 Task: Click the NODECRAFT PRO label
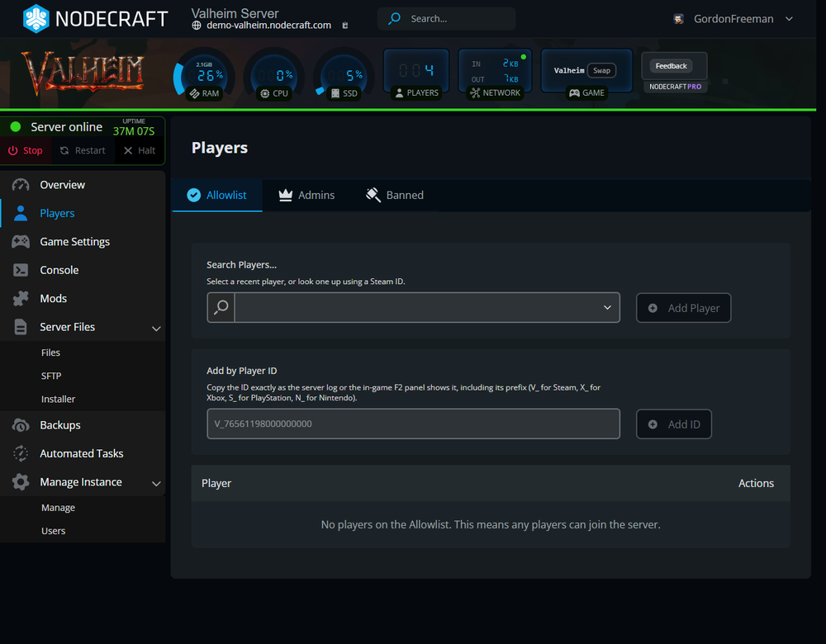point(676,87)
